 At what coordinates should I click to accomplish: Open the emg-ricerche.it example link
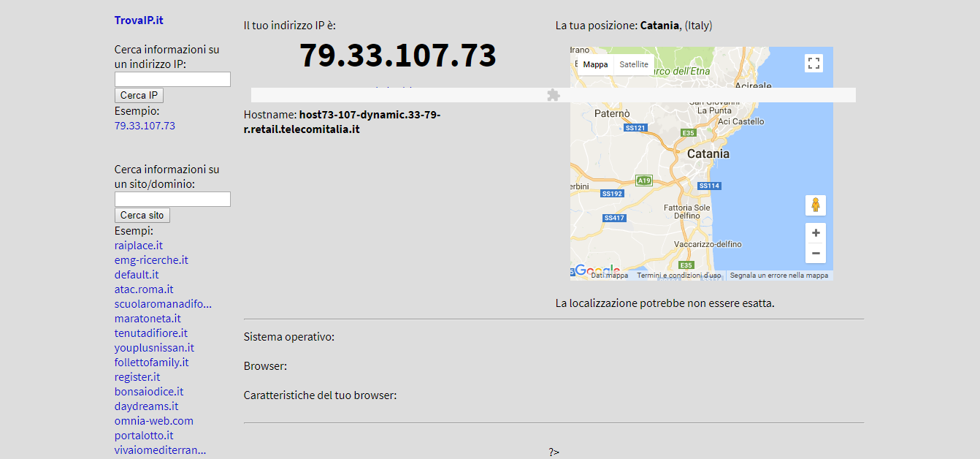point(151,260)
